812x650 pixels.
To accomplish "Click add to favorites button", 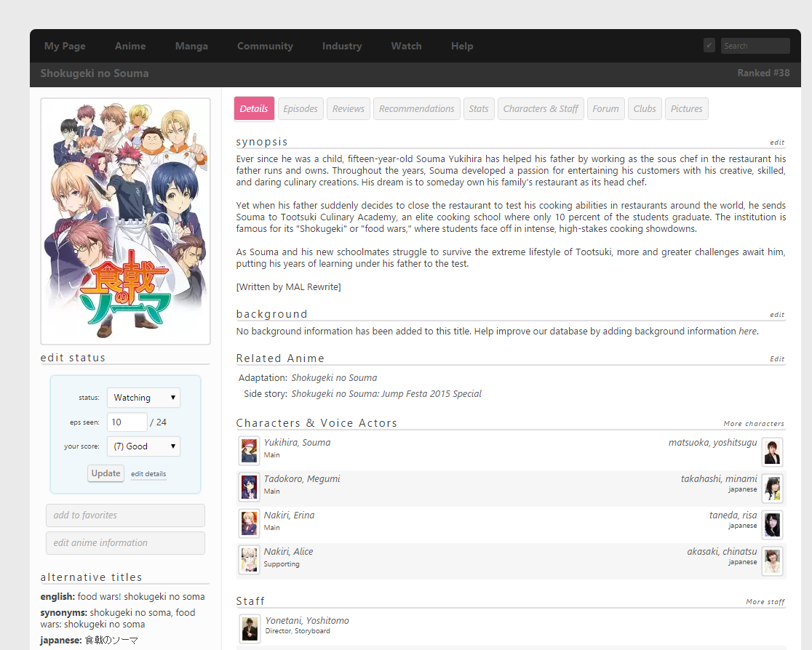I will tap(125, 515).
